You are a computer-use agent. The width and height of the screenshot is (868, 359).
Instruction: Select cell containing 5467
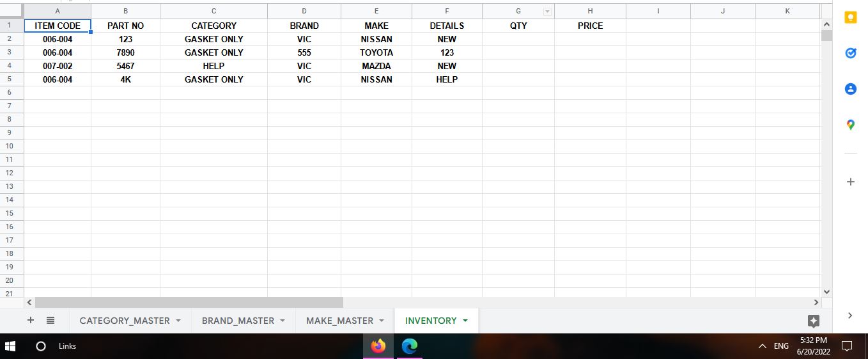(x=125, y=66)
